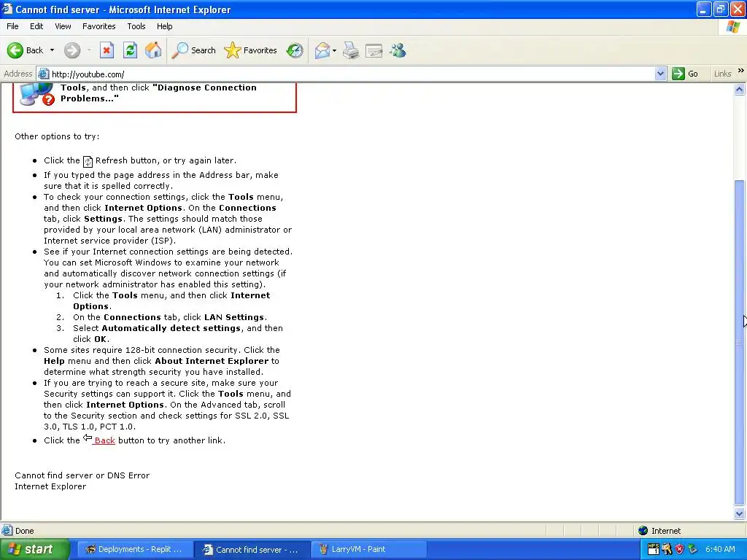This screenshot has height=560, width=747.
Task: Click the Print icon
Action: click(351, 50)
